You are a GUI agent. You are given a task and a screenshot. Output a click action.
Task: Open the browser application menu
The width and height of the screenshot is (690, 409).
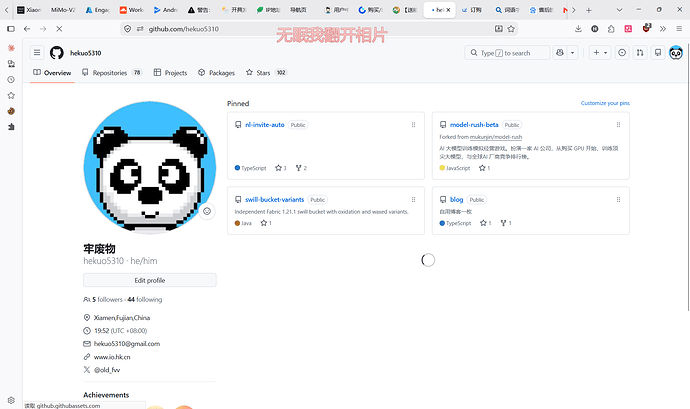tap(679, 29)
